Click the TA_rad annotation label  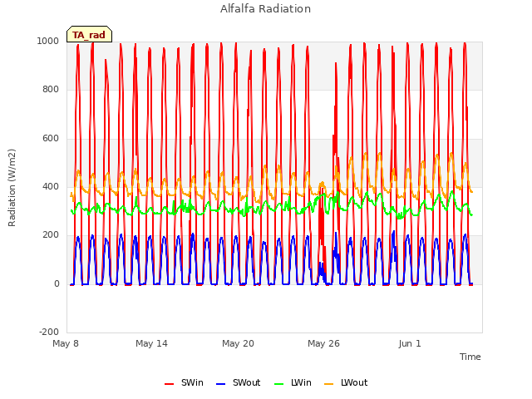point(89,34)
